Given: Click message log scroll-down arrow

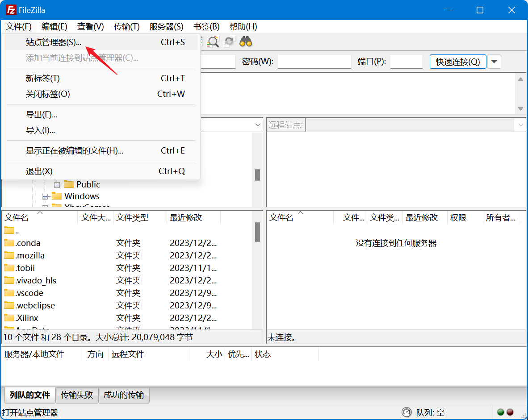Looking at the screenshot, I should click(520, 108).
